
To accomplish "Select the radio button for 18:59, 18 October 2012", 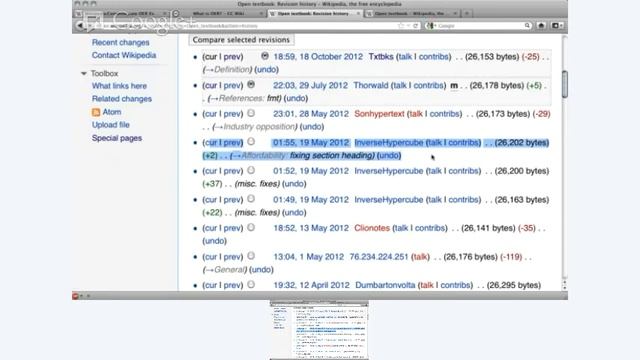I will (264, 56).
